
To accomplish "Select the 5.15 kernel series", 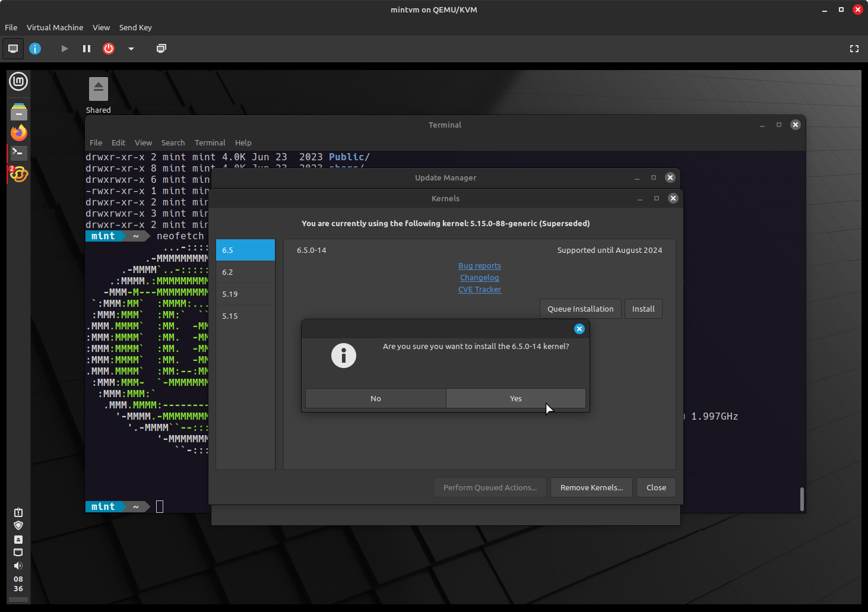I will pyautogui.click(x=245, y=316).
